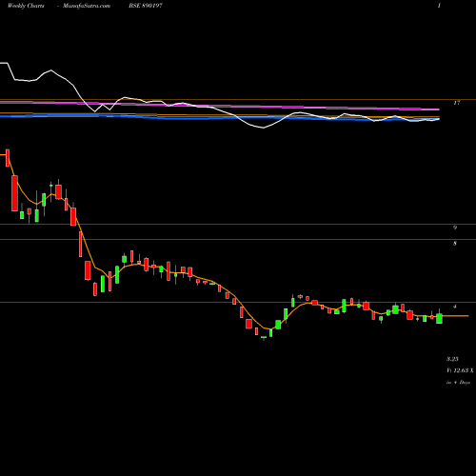The height and width of the screenshot is (476, 476).
Task: Click the price axis label 9
Action: [x=455, y=228]
